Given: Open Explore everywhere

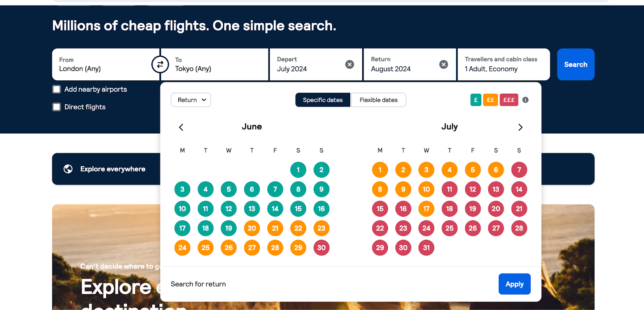Looking at the screenshot, I should point(112,169).
